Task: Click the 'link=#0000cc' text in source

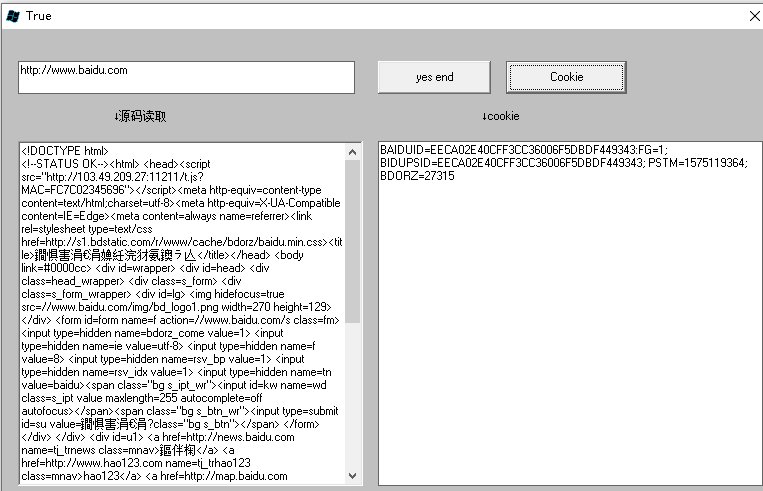Action: (56, 268)
